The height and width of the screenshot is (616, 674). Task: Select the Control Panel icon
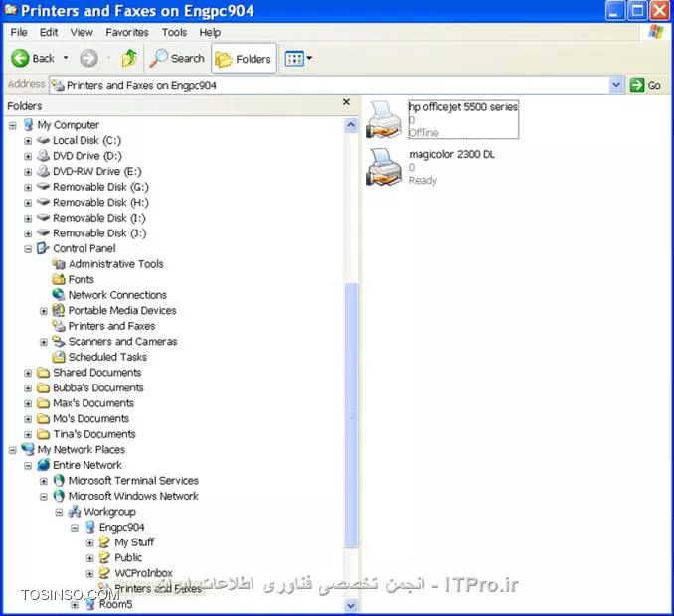coord(43,248)
